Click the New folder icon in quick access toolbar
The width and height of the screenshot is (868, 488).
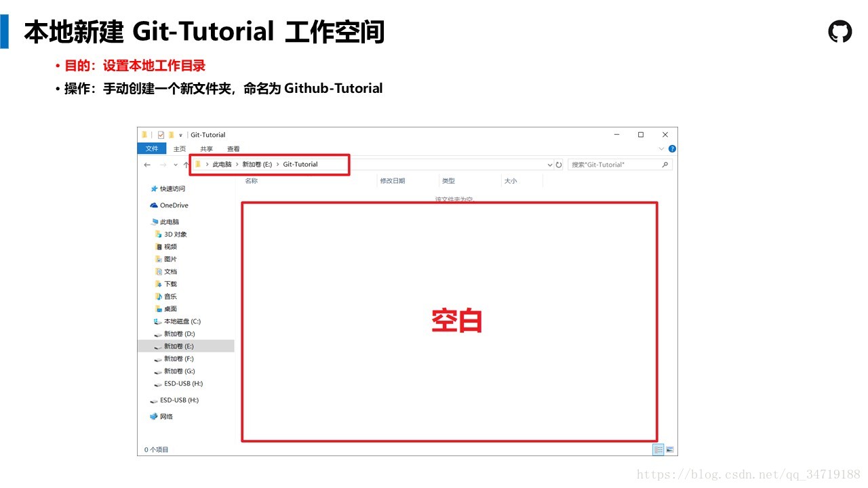(172, 135)
